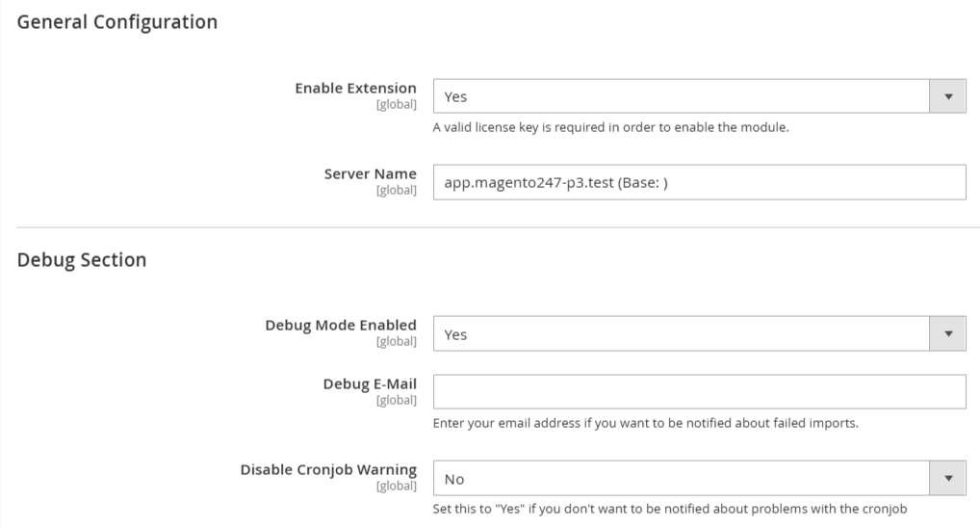Click into the Debug E-Mail input field
Viewport: 980px width, 527px height.
point(699,392)
